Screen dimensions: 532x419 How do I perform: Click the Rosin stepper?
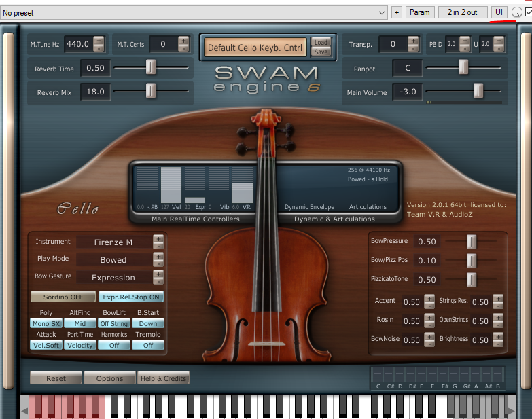[x=429, y=321]
